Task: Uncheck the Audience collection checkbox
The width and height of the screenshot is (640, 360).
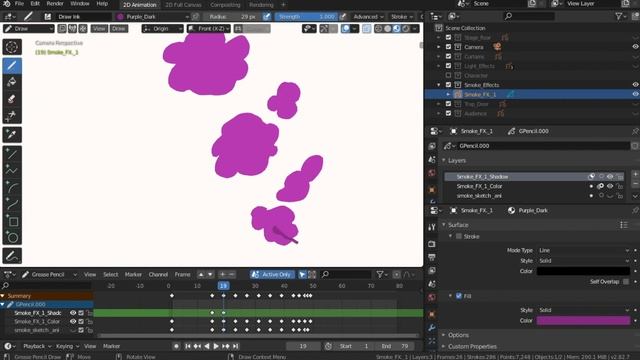Action: pos(449,113)
